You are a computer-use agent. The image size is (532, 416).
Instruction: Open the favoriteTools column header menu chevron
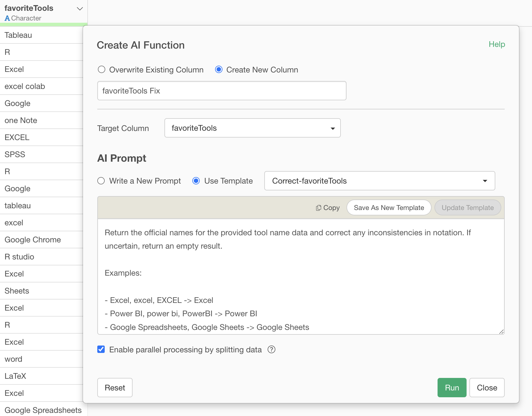pos(80,9)
